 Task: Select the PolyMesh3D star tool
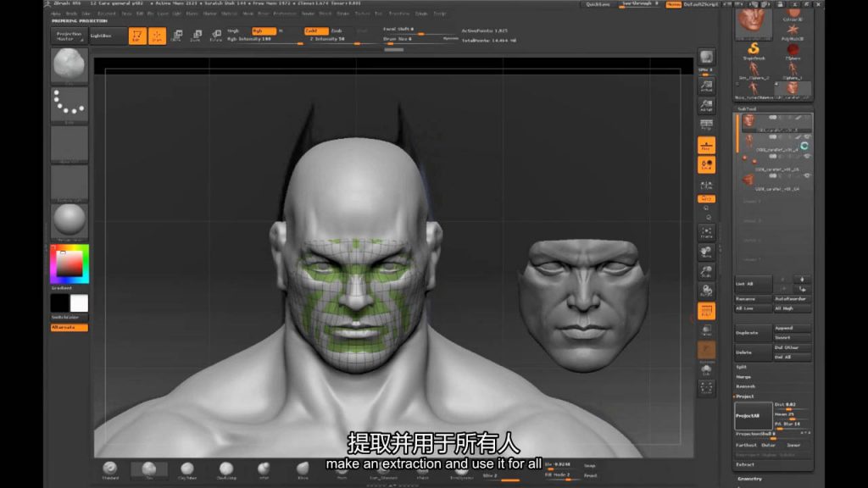793,31
